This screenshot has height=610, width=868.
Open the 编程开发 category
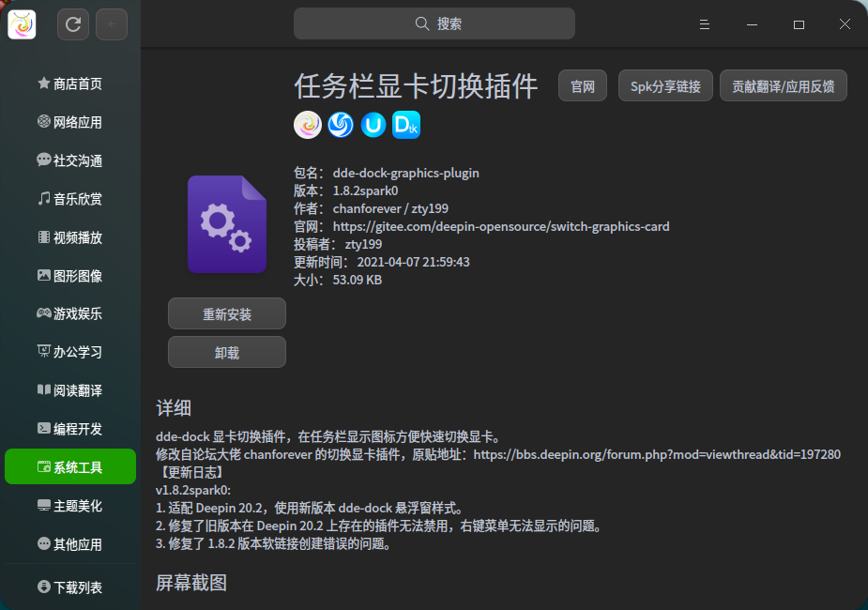[x=70, y=429]
